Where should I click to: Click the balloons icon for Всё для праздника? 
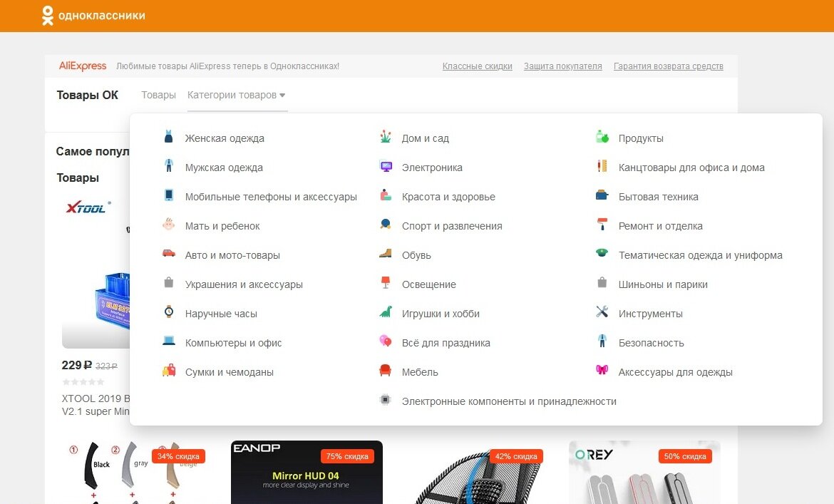point(386,340)
